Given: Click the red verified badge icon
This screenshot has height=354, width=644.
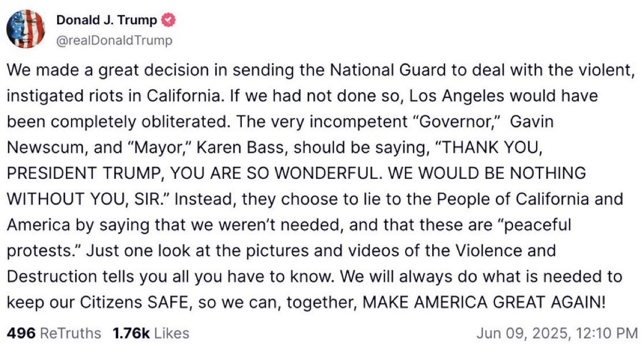Looking at the screenshot, I should 169,20.
